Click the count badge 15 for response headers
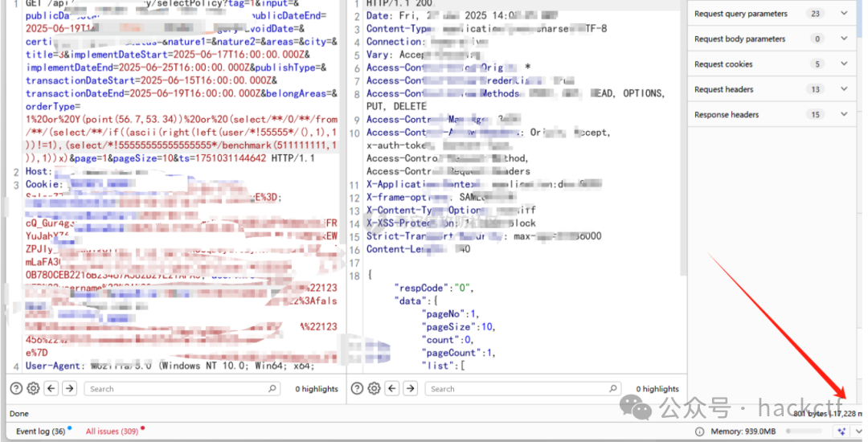This screenshot has width=868, height=442. coord(816,114)
